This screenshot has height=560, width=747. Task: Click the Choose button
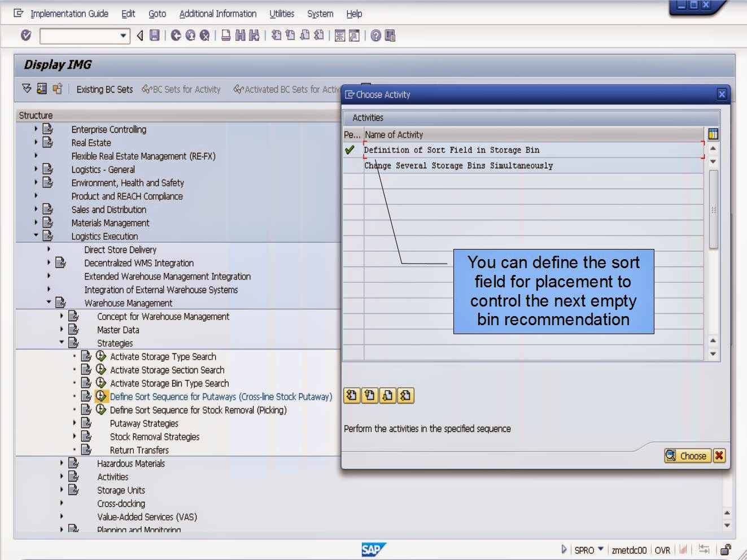pos(687,456)
